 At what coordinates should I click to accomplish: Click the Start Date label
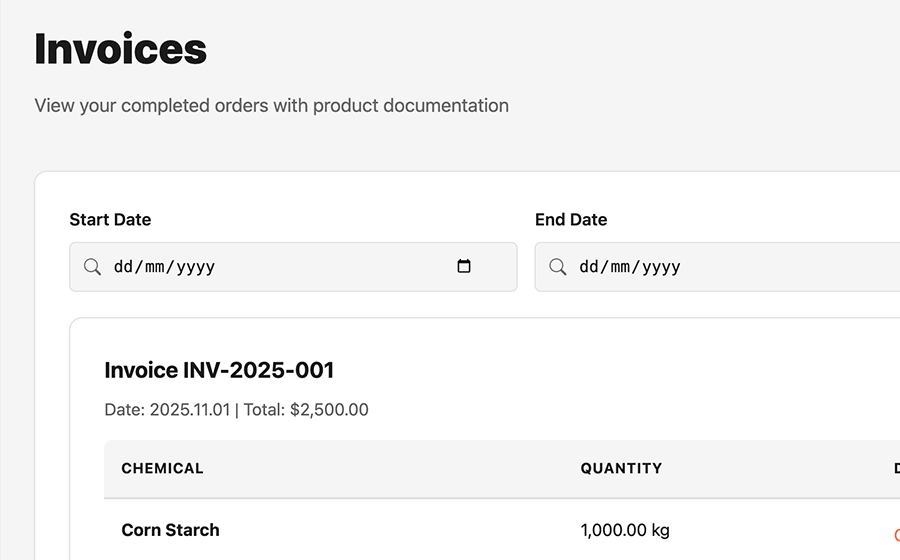[110, 220]
